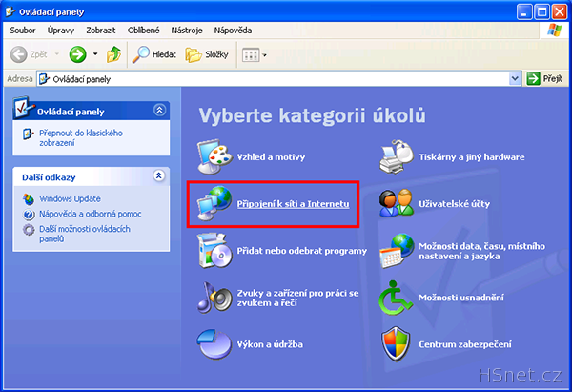Viewport: 572px width, 392px height.
Task: Close the Ovládací panely window
Action: click(x=560, y=12)
